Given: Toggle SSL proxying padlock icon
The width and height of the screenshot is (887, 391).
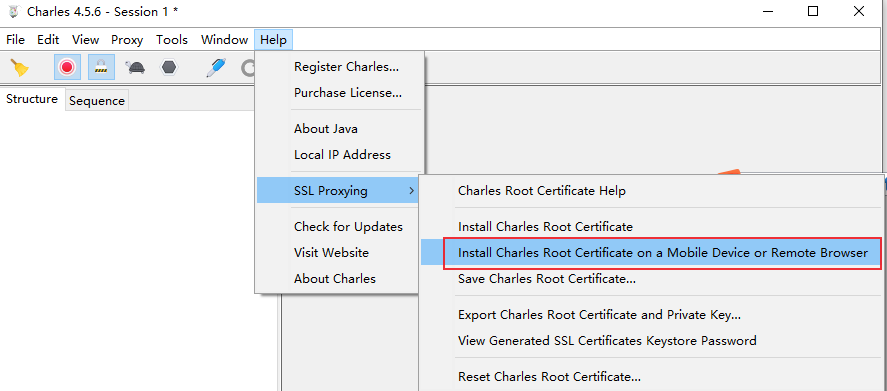Looking at the screenshot, I should pyautogui.click(x=101, y=68).
